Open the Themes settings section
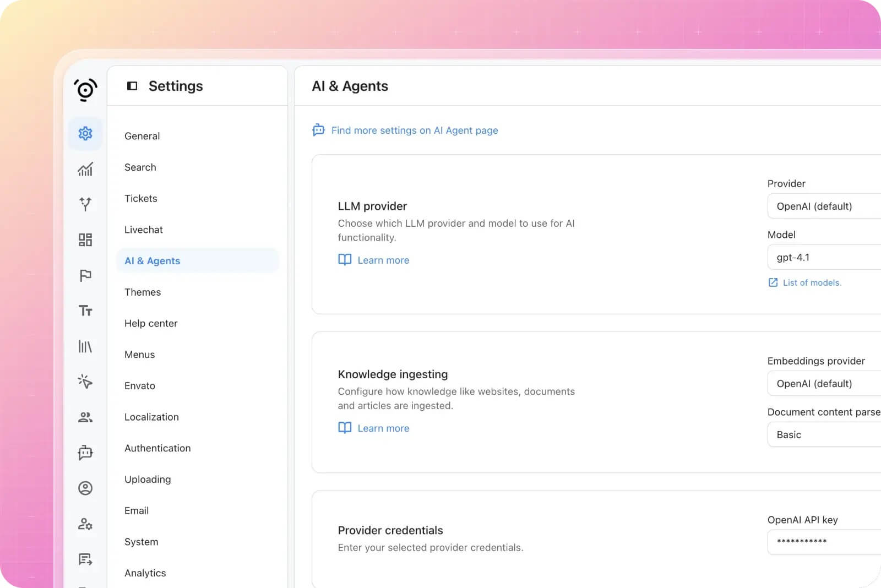 click(143, 292)
